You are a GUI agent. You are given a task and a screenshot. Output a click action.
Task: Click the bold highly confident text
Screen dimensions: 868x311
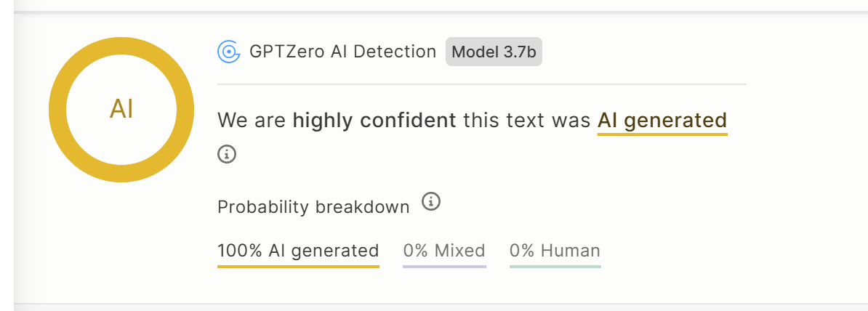374,120
